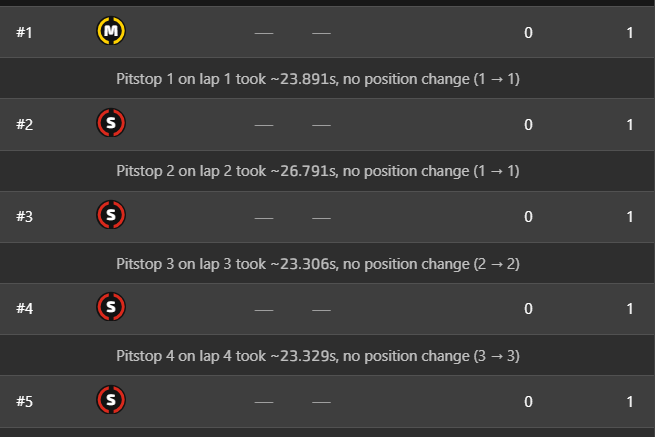Select the 0 value in stint #5 row

[x=528, y=401]
